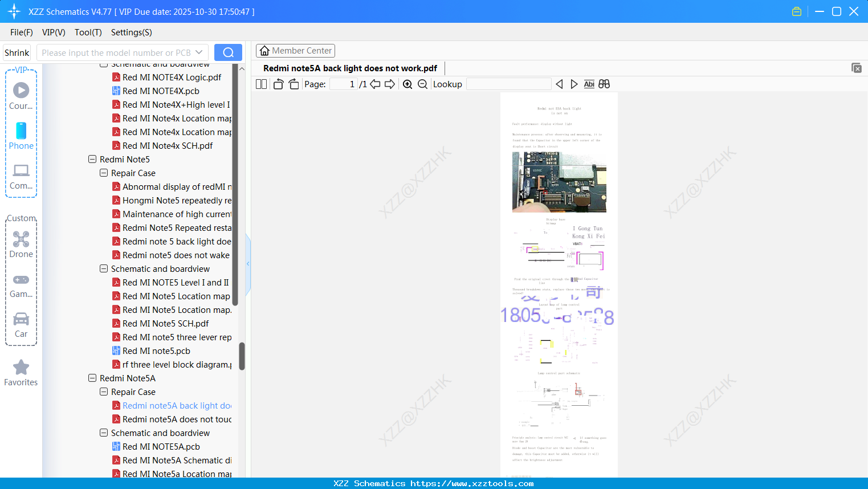Select the Redmi note5A back light PDF tab
This screenshot has width=868, height=489.
pyautogui.click(x=350, y=68)
